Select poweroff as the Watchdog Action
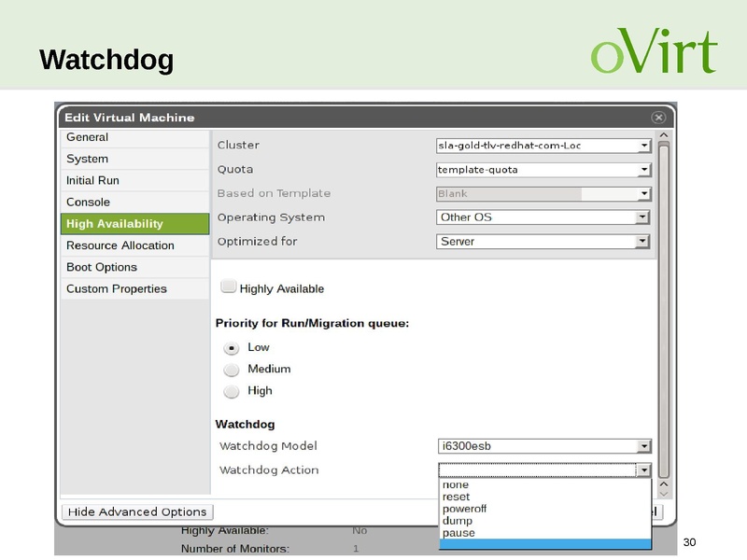Image resolution: width=747 pixels, height=560 pixels. pos(462,509)
